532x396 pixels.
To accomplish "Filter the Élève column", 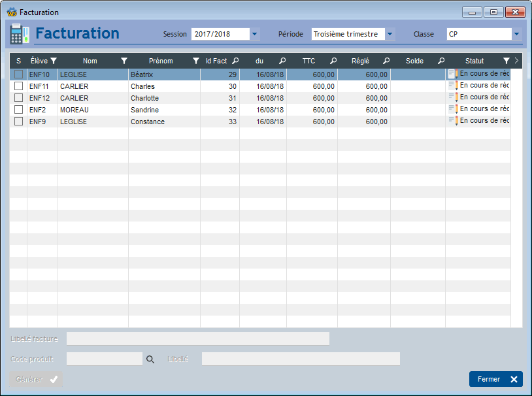I will tap(54, 61).
